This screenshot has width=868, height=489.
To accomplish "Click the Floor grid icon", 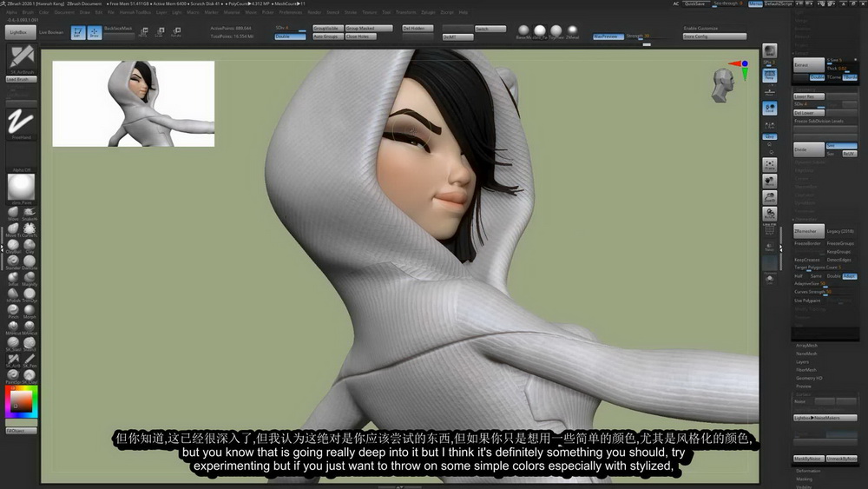I will [769, 92].
